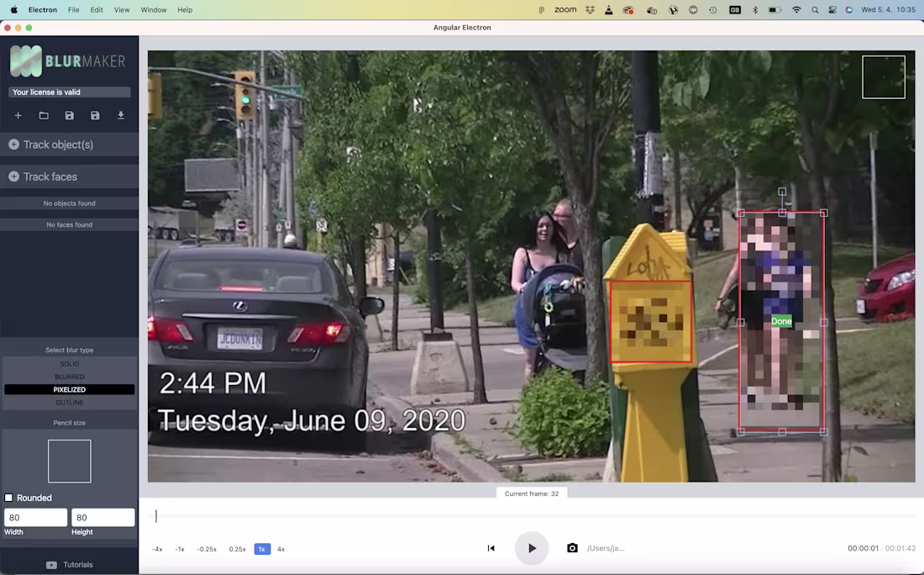The width and height of the screenshot is (924, 575).
Task: Click the 'Your license is valid' banner
Action: point(70,92)
